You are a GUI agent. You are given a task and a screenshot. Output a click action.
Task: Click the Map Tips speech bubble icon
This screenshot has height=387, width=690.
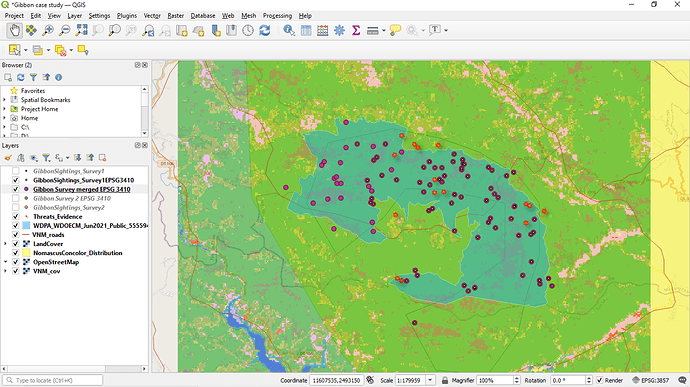point(395,30)
